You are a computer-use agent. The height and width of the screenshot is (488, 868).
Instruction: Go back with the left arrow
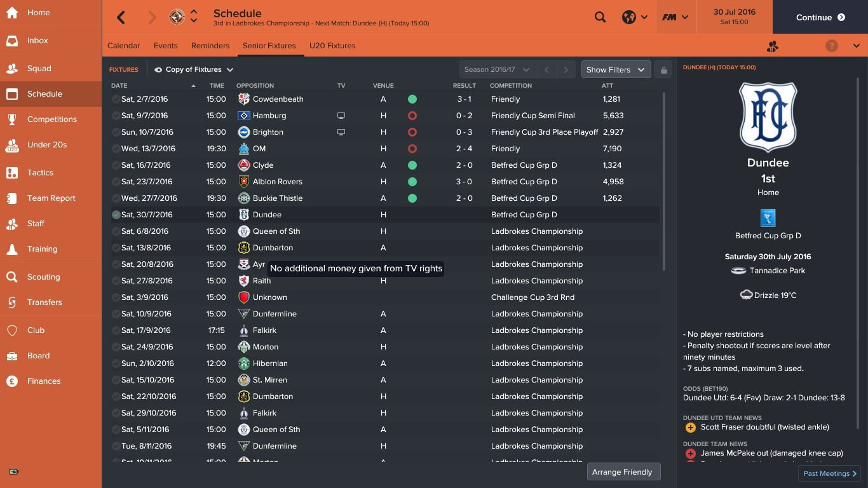pos(121,17)
